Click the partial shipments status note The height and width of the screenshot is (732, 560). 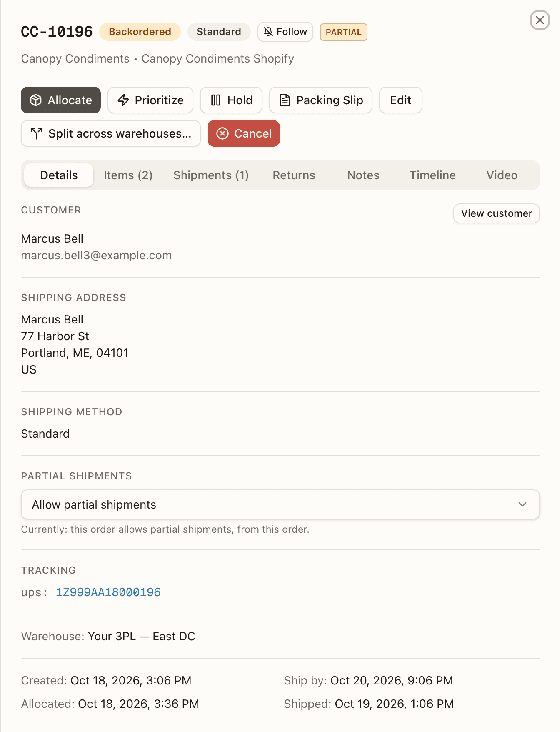[x=165, y=529]
